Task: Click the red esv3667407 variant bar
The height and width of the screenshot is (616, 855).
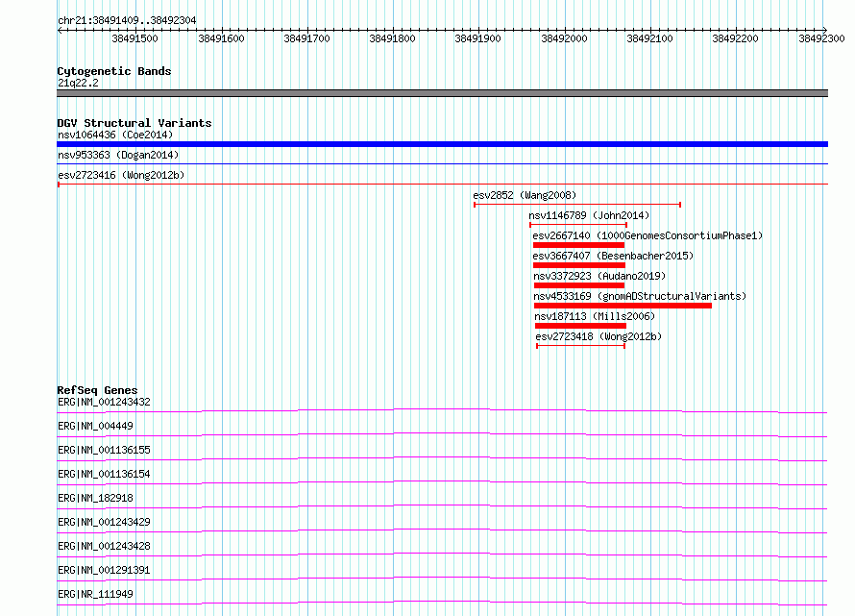Action: (x=579, y=265)
